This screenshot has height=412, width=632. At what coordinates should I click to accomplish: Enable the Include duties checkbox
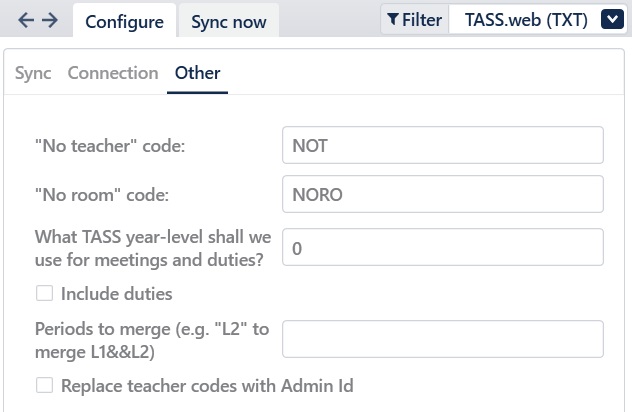pos(44,294)
